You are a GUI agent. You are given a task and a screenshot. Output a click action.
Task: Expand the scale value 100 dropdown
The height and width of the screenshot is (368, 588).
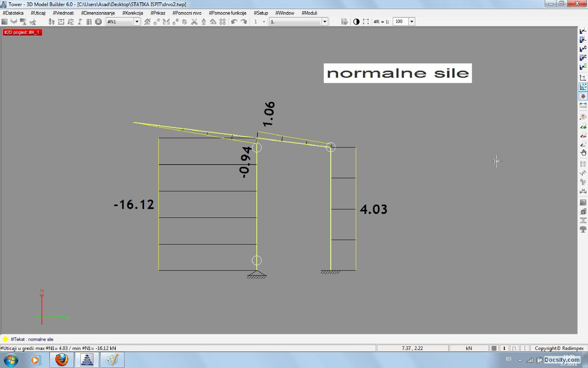(412, 22)
